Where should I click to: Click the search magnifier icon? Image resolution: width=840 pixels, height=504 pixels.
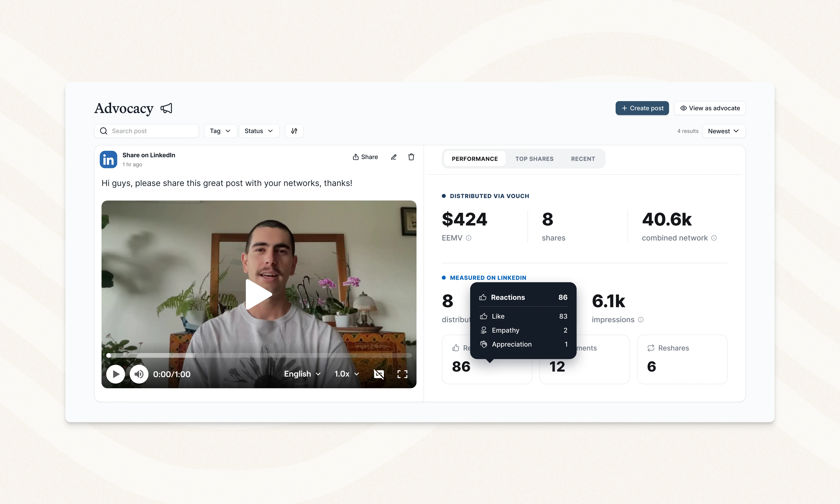click(104, 131)
